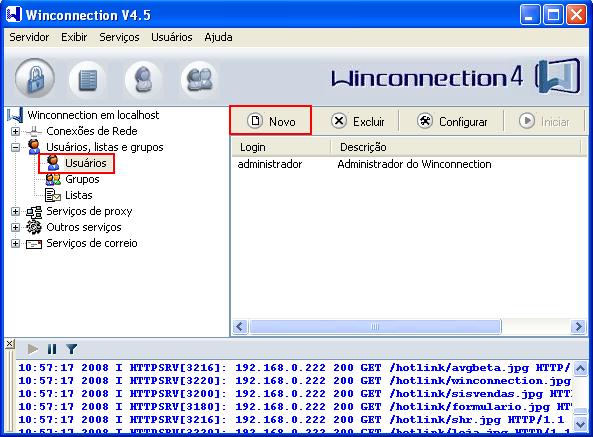Click the Grupos two-people icon
This screenshot has width=593, height=437.
point(53,179)
